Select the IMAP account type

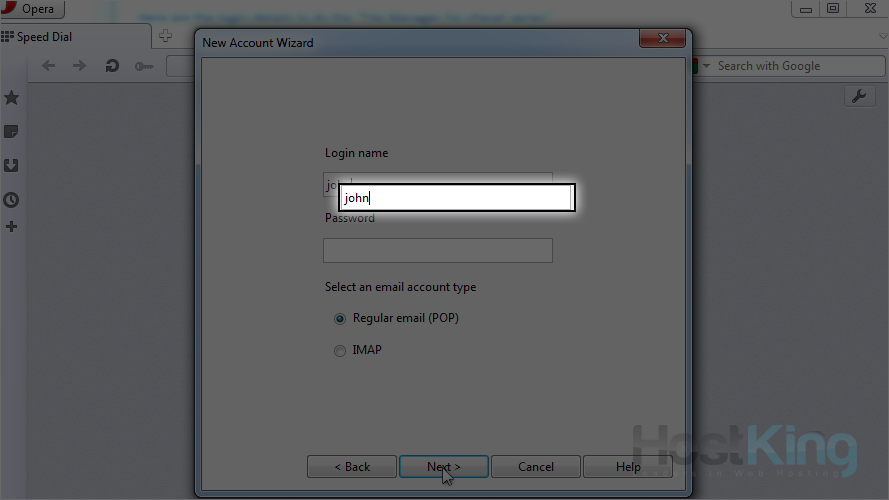pos(340,351)
